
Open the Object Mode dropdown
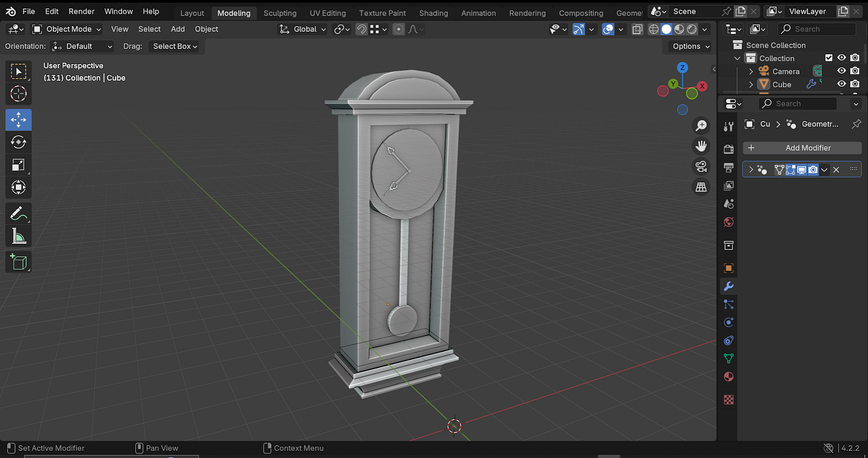67,29
